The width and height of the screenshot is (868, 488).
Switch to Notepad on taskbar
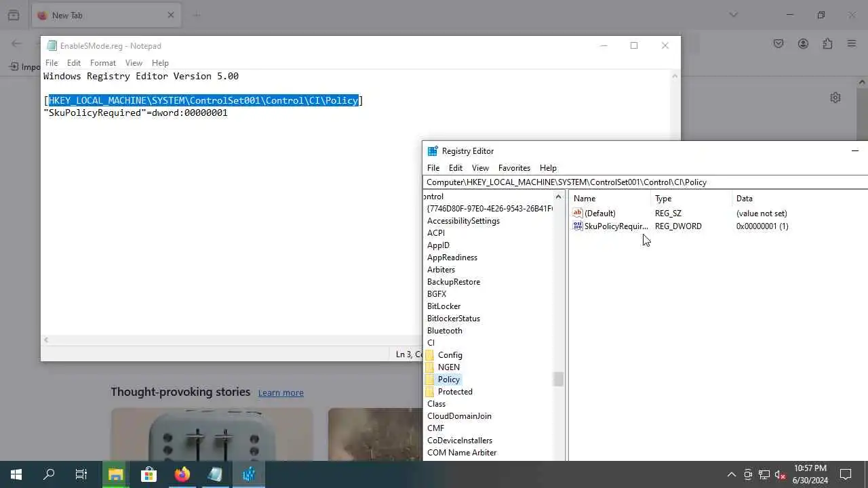click(x=215, y=474)
